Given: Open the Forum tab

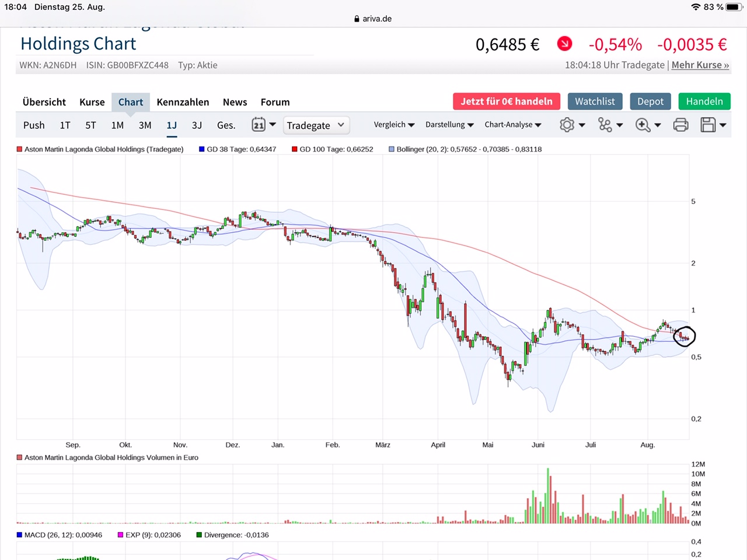Looking at the screenshot, I should 275,102.
